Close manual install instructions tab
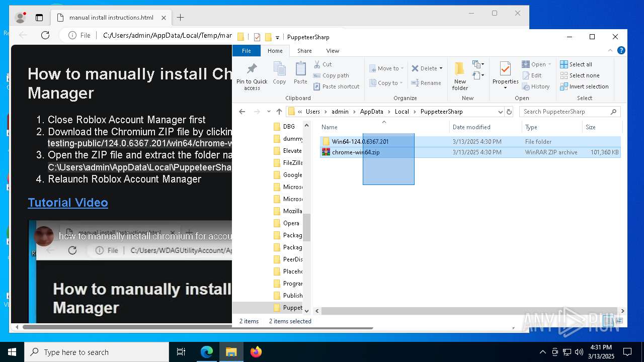The width and height of the screenshot is (644, 362). 164,18
